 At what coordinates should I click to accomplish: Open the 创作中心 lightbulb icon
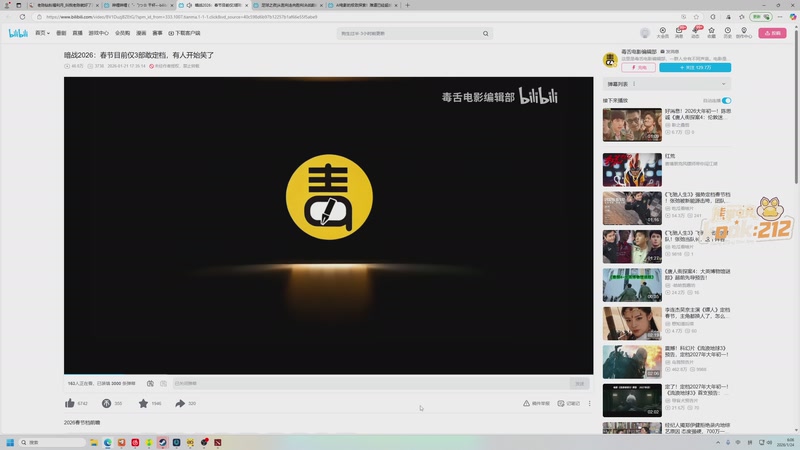[744, 33]
